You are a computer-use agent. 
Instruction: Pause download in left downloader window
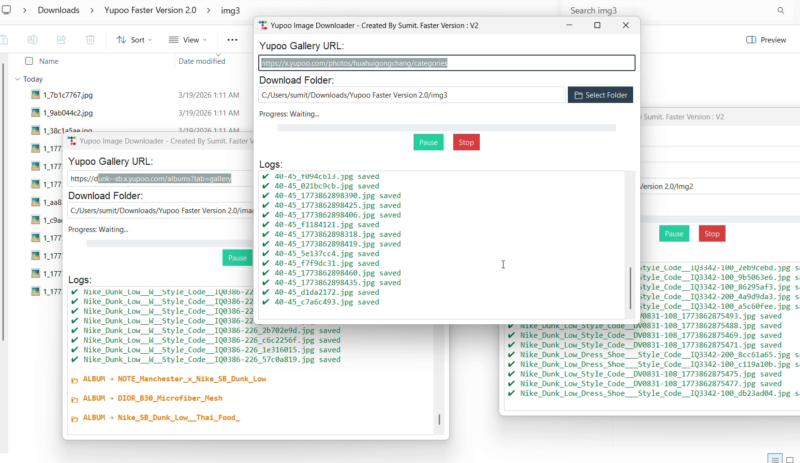[237, 258]
